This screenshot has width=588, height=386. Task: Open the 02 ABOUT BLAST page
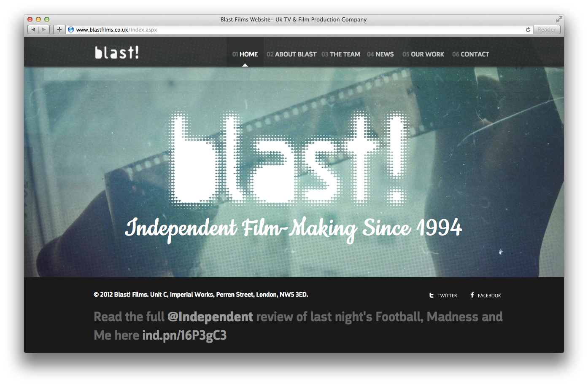pos(291,54)
